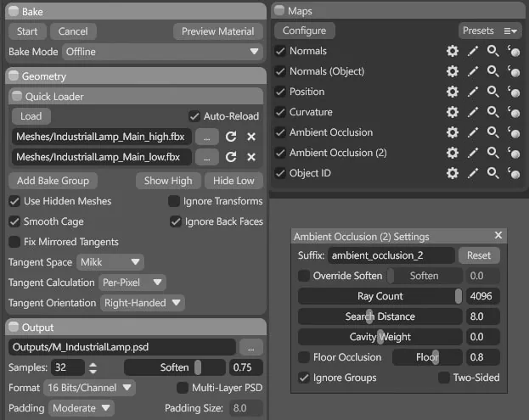This screenshot has width=529, height=420.
Task: Click magnifier icon for Object ID map
Action: coord(492,173)
